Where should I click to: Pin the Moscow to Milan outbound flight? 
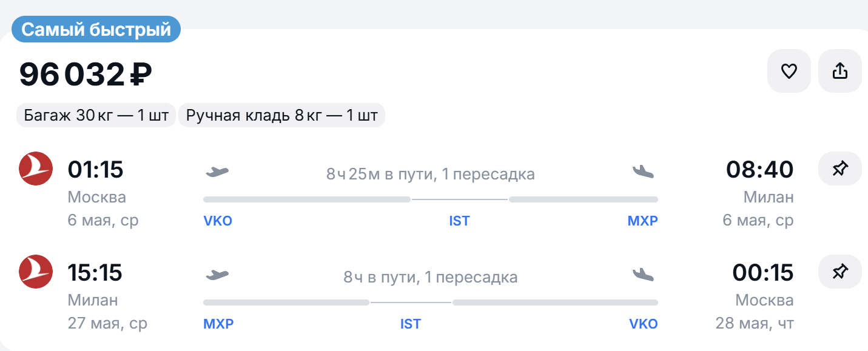[840, 169]
